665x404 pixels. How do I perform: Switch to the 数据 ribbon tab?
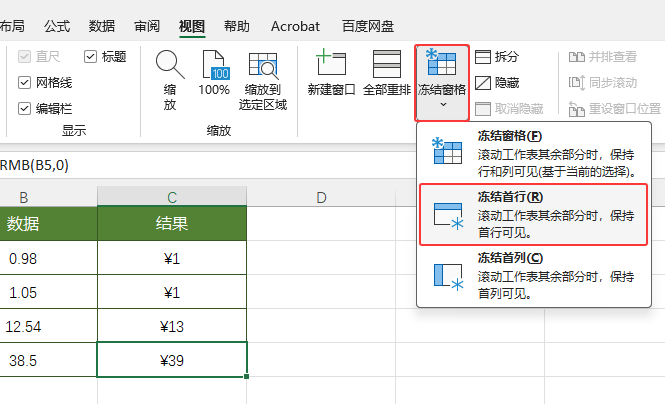coord(102,26)
